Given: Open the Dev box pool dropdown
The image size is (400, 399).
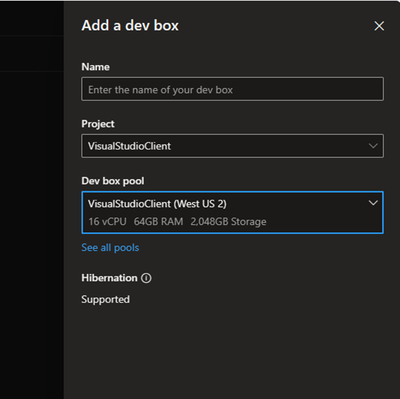Looking at the screenshot, I should [x=232, y=213].
